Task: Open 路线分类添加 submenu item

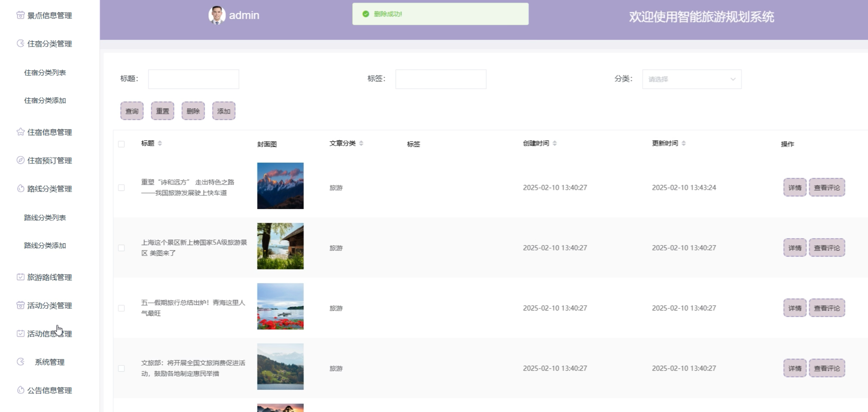Action: [x=45, y=245]
